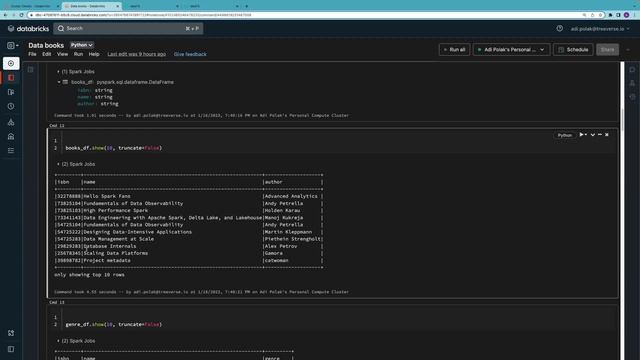
Task: Open the Workspace icon in left sidebar
Action: pos(11,78)
